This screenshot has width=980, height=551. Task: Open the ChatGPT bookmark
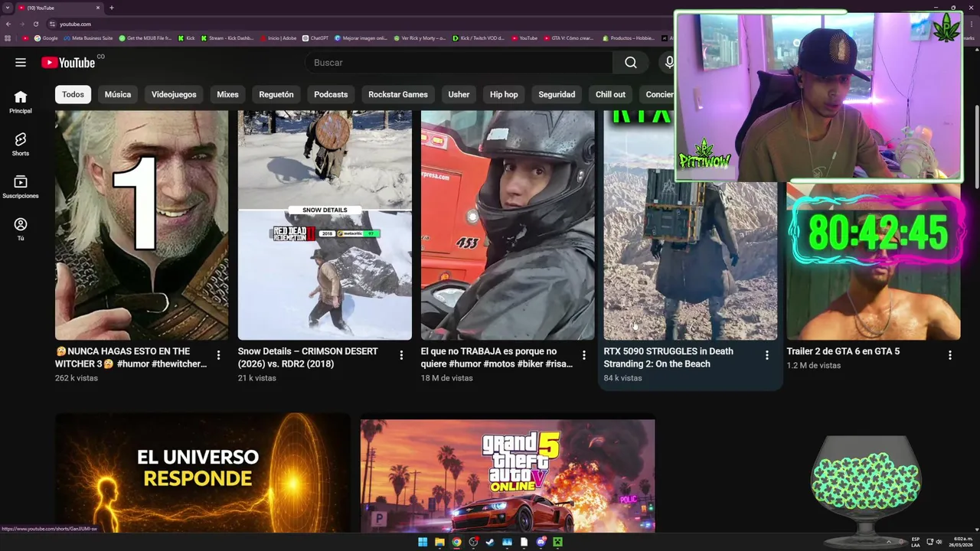click(x=315, y=37)
